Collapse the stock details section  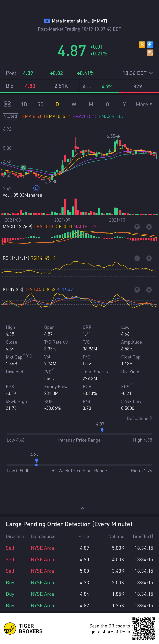click(82, 508)
